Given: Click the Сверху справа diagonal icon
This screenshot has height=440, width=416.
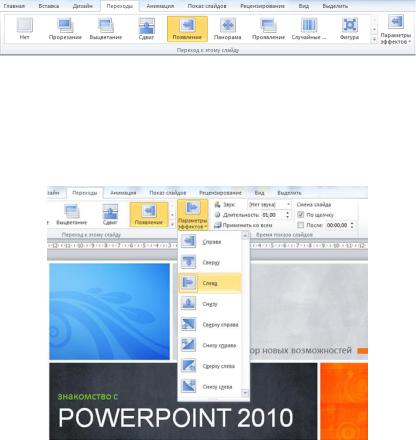Looking at the screenshot, I should coord(188,324).
